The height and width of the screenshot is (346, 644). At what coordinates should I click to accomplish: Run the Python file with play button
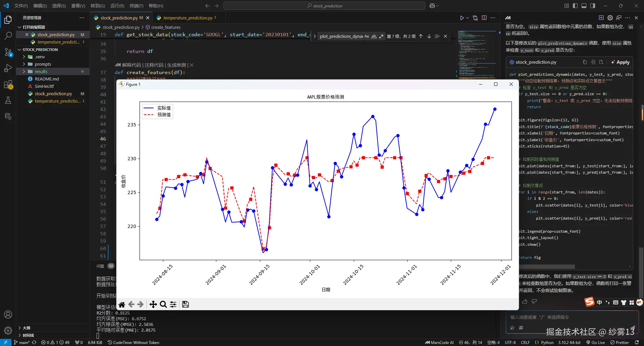462,18
